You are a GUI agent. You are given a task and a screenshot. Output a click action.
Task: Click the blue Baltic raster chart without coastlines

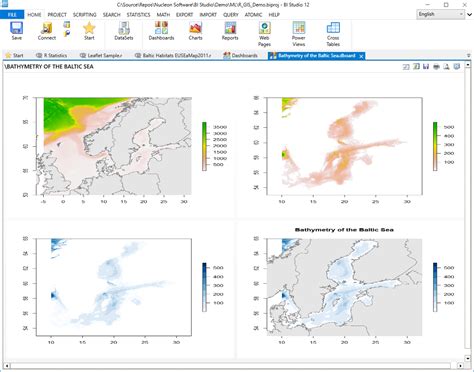(x=114, y=287)
